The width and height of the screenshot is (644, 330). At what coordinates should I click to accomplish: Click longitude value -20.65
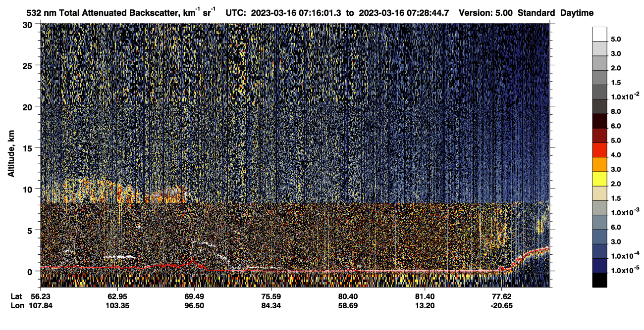click(x=502, y=306)
